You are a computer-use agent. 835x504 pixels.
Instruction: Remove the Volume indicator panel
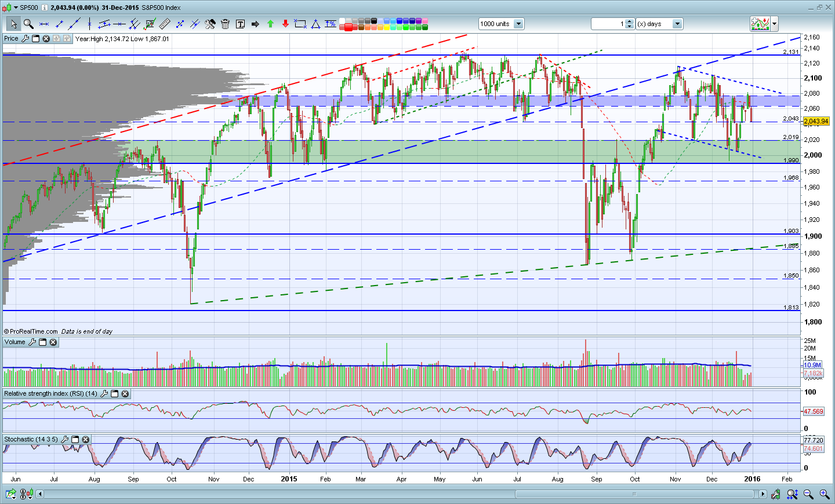pos(53,342)
